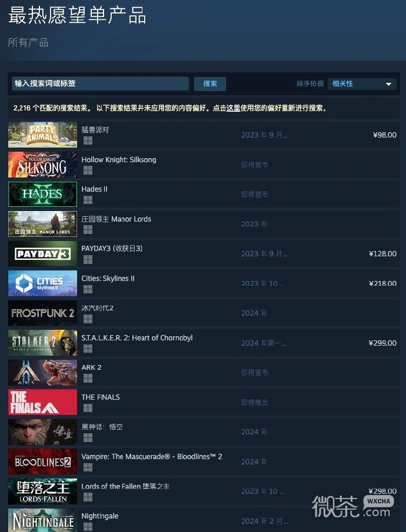Click THE FINALS 即将推出 release text
406x532 pixels.
point(255,403)
